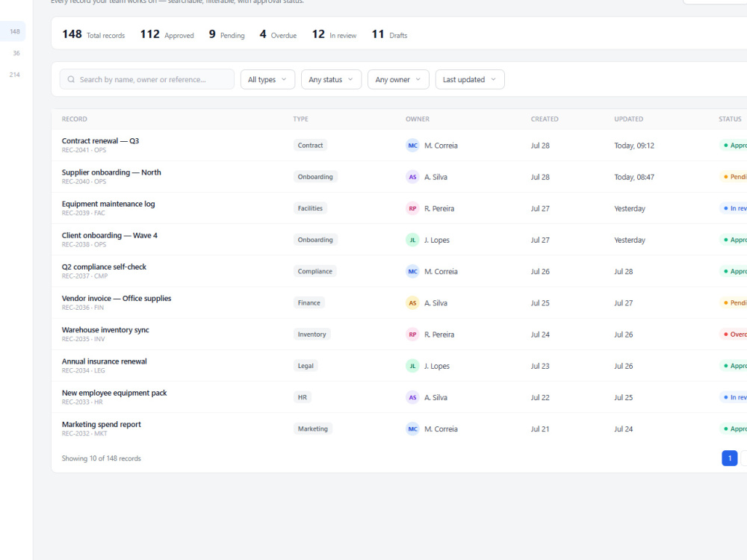
Task: Click In review status on Equipment maintenance row
Action: pos(734,208)
